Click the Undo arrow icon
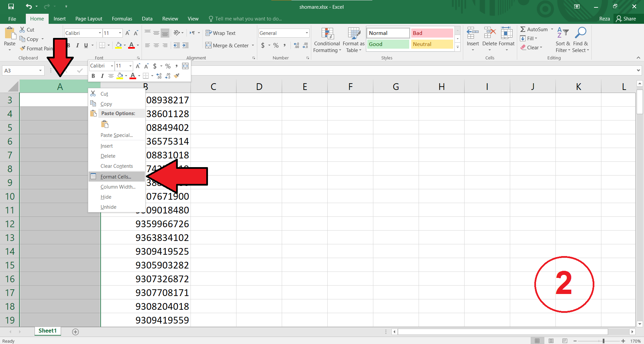Screen dimensions: 644x344 pyautogui.click(x=29, y=6)
